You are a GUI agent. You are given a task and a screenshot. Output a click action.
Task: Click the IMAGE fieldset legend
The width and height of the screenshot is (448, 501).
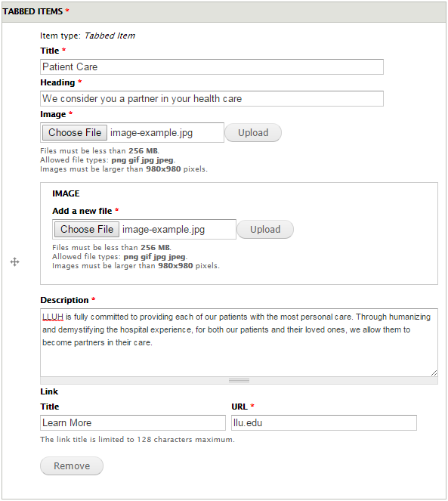[x=66, y=193]
